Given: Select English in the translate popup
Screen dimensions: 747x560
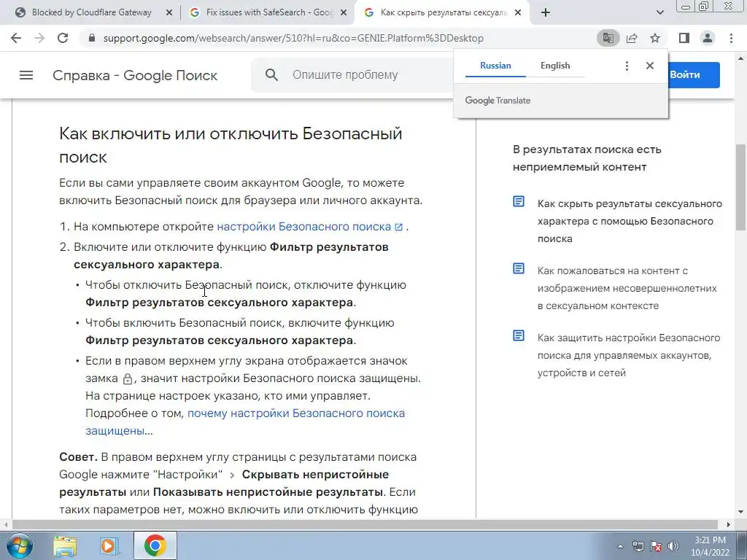Looking at the screenshot, I should pyautogui.click(x=555, y=66).
